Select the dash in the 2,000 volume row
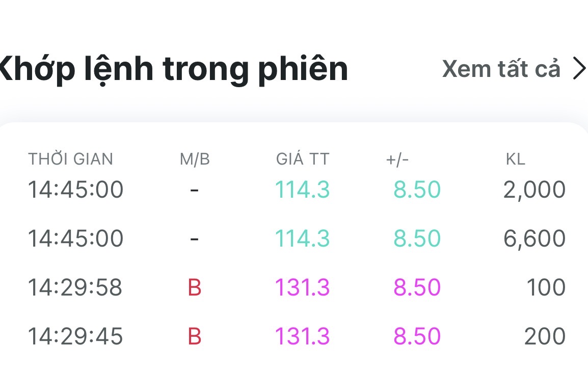Screen dimensions: 588x374 [x=194, y=191]
